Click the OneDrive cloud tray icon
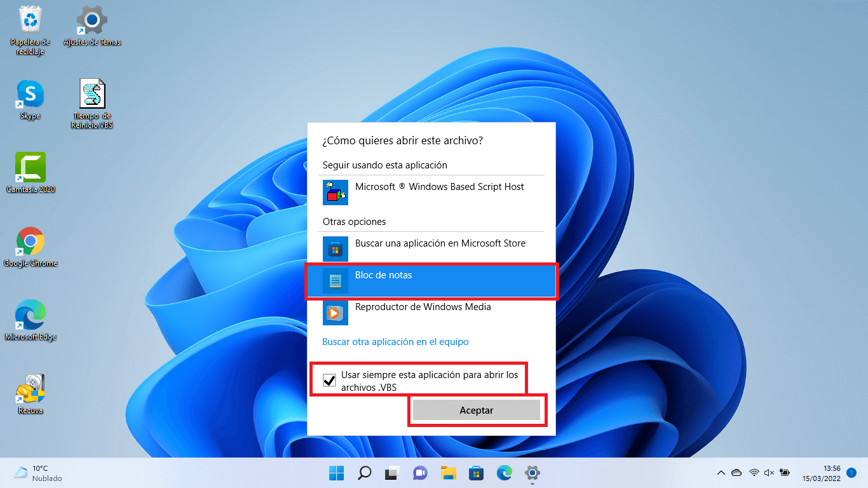 tap(737, 473)
